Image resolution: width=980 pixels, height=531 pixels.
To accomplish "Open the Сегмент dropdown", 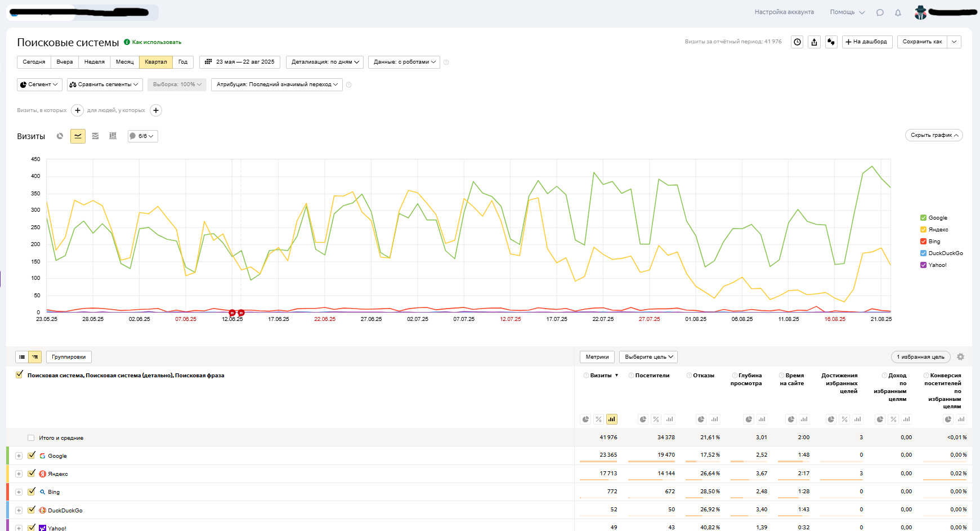I will [39, 84].
